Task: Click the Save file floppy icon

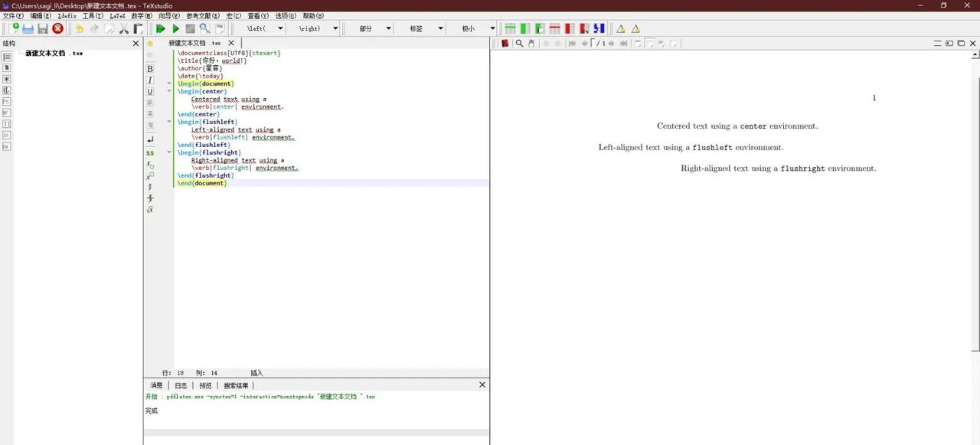Action: [x=43, y=28]
